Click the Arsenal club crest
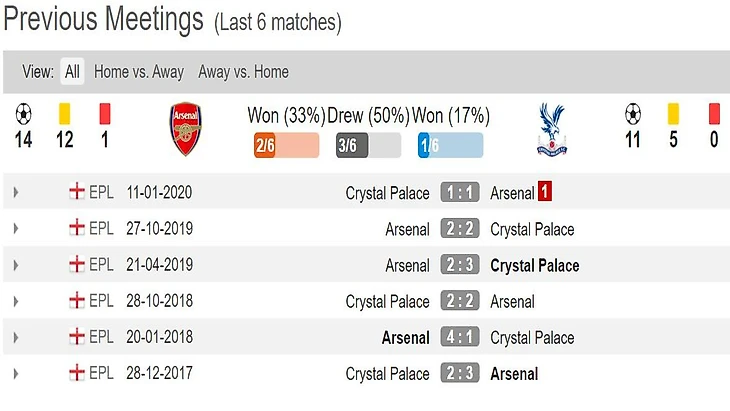The image size is (730, 411). 186,129
